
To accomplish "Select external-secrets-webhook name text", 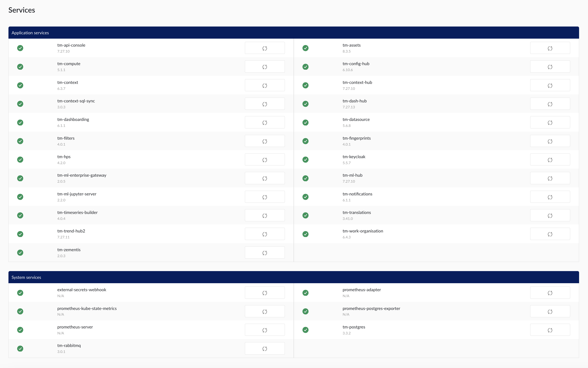I will click(82, 290).
